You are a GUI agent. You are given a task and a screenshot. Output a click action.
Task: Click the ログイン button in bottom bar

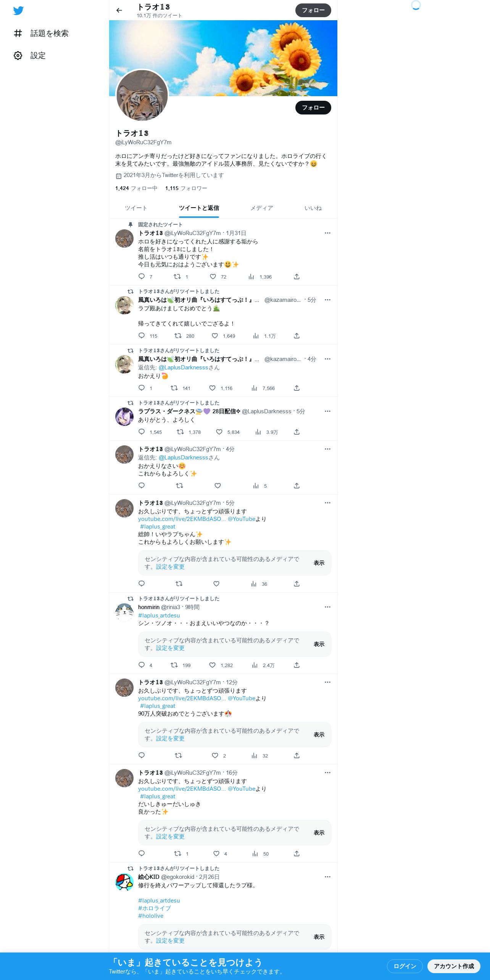click(405, 966)
